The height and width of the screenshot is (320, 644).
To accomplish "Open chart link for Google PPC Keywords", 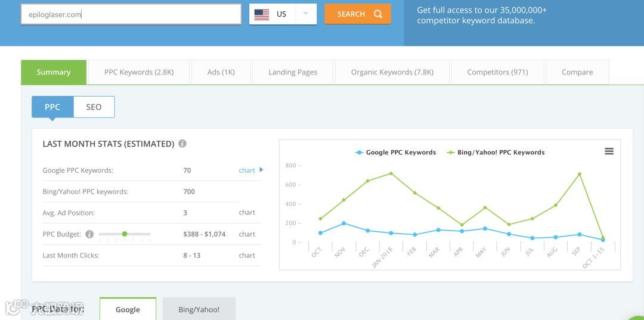I will coord(247,170).
